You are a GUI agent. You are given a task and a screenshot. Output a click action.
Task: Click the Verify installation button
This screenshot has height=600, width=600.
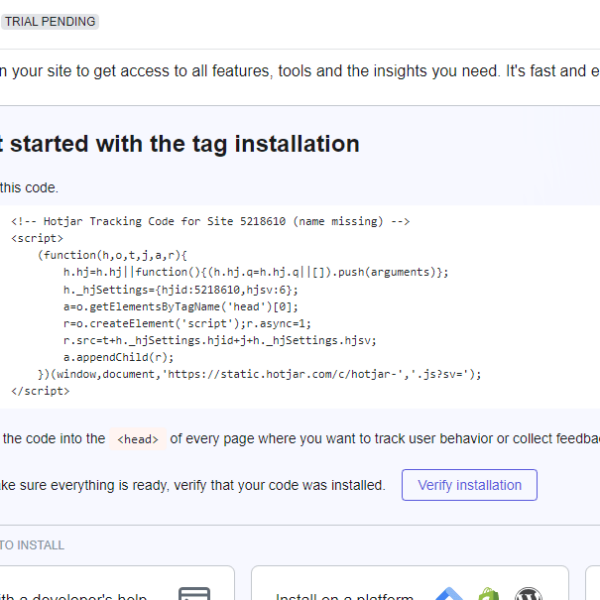470,485
